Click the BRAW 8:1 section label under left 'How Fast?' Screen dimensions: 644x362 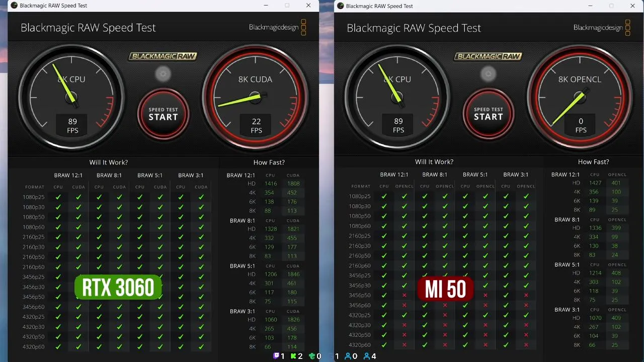[243, 221]
